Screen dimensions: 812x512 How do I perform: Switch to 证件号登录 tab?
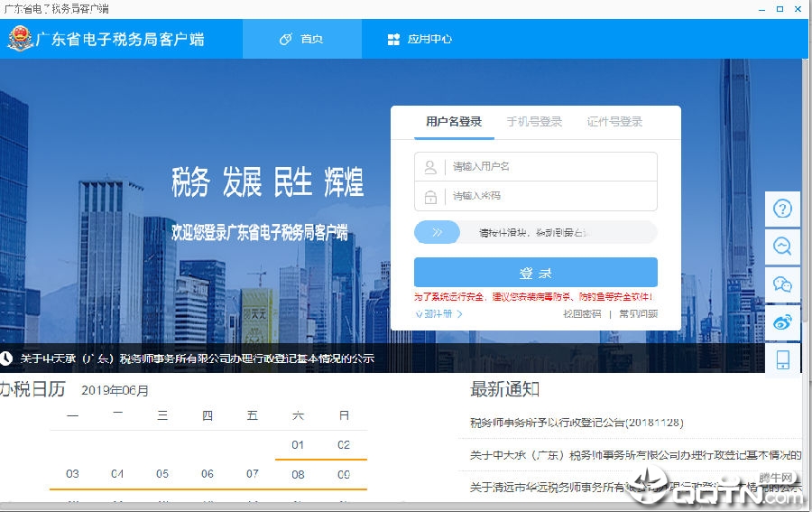click(614, 122)
